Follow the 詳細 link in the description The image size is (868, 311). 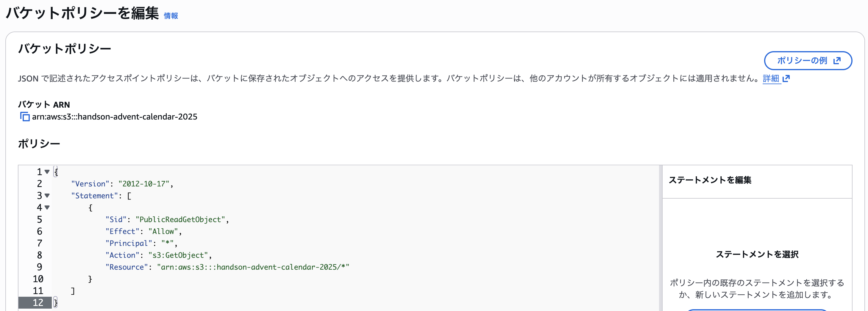coord(771,78)
